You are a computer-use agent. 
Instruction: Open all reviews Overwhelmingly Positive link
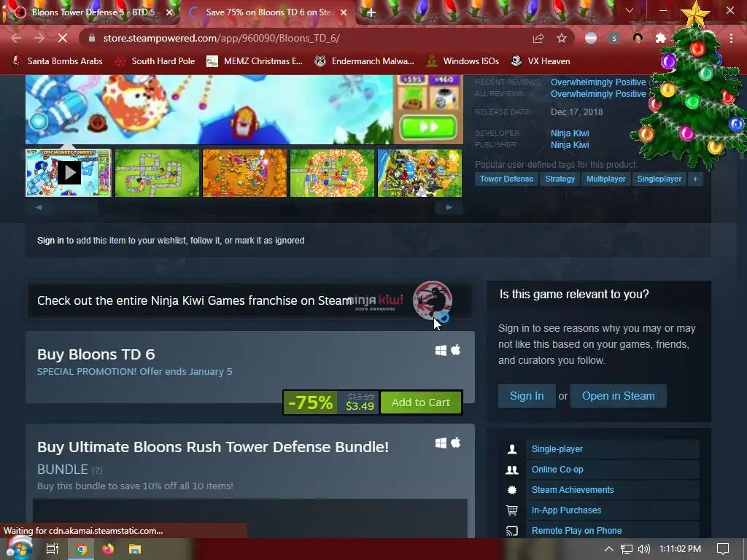point(598,94)
